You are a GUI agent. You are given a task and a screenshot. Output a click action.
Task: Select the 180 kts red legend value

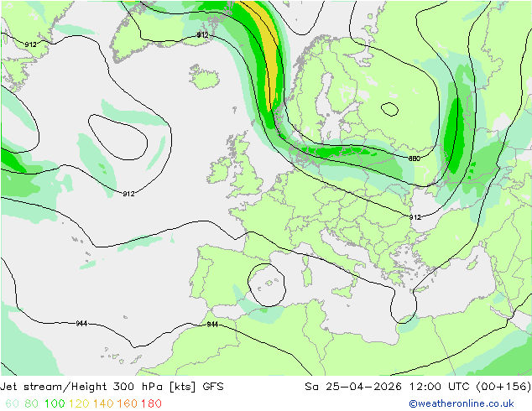click(x=151, y=403)
